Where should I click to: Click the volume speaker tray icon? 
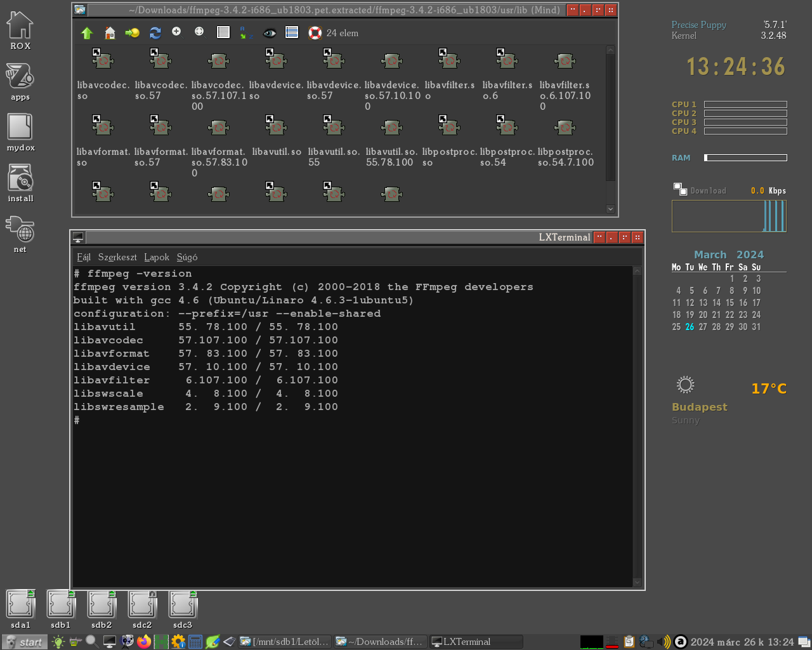(664, 642)
